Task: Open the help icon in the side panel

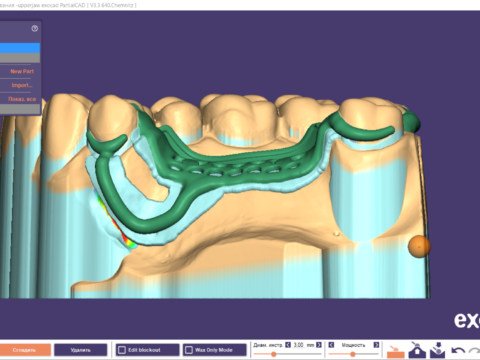Action: pos(35,28)
